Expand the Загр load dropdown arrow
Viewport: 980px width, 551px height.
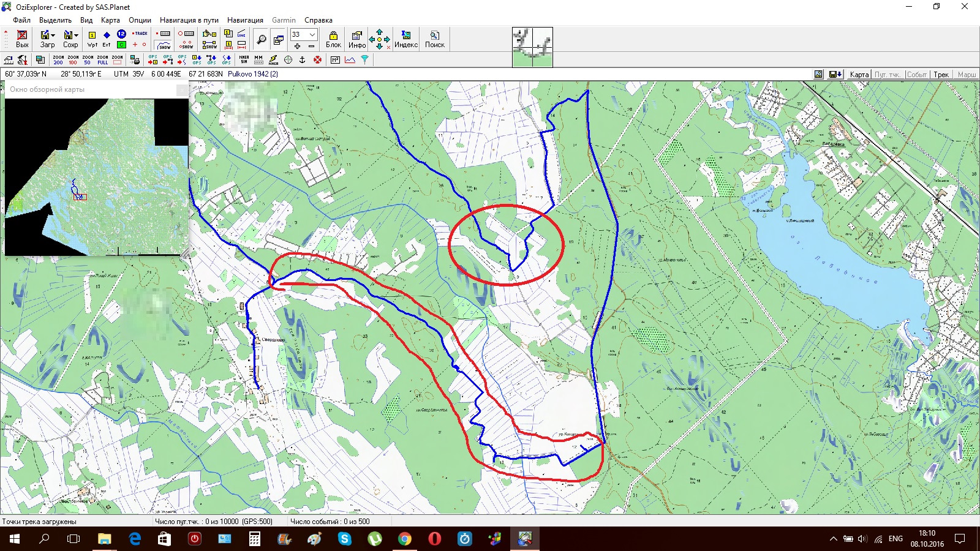(53, 35)
